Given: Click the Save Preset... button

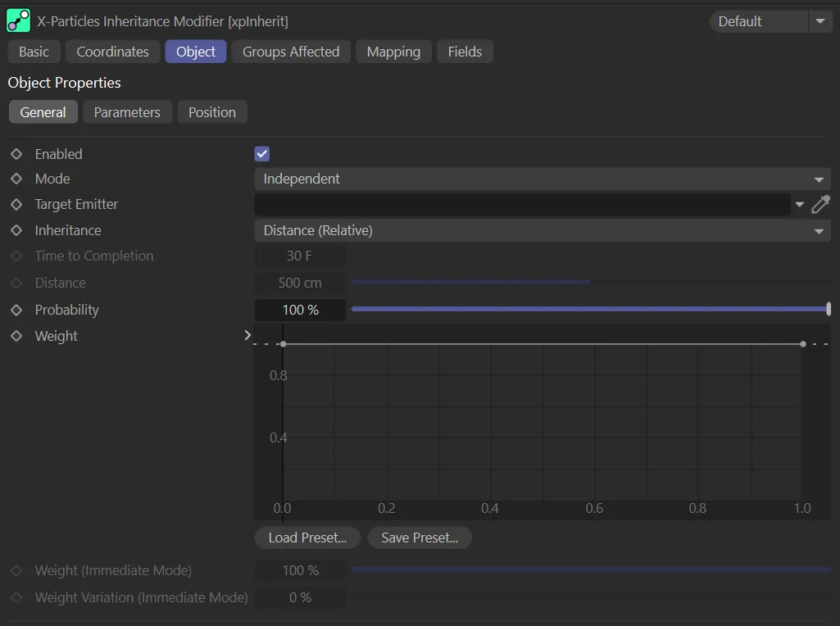Looking at the screenshot, I should [420, 538].
